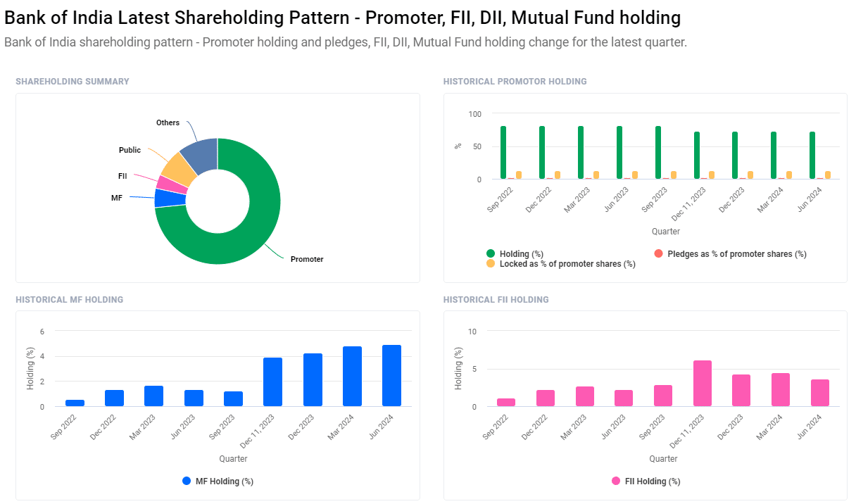The width and height of the screenshot is (856, 504).
Task: Select the green Mar 2023 promoter holding bar
Action: pyautogui.click(x=581, y=153)
